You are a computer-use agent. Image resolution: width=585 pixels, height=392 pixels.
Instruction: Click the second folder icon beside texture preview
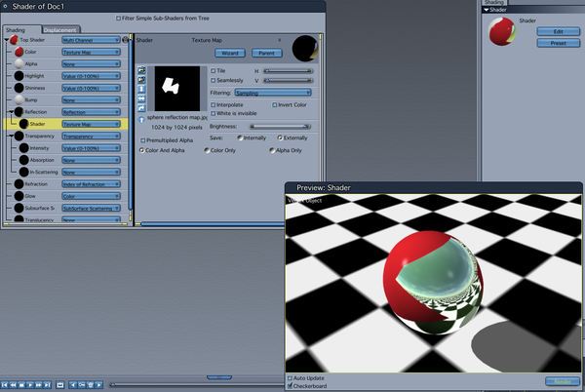click(141, 80)
